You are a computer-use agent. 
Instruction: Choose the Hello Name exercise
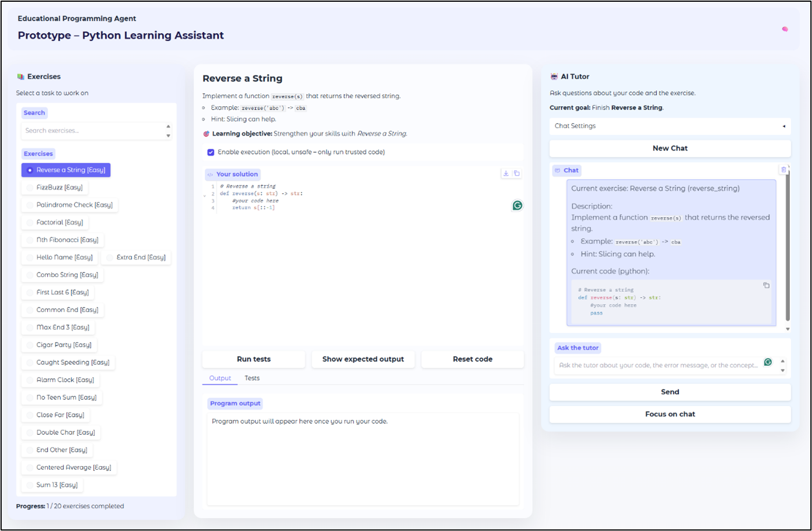(60, 257)
